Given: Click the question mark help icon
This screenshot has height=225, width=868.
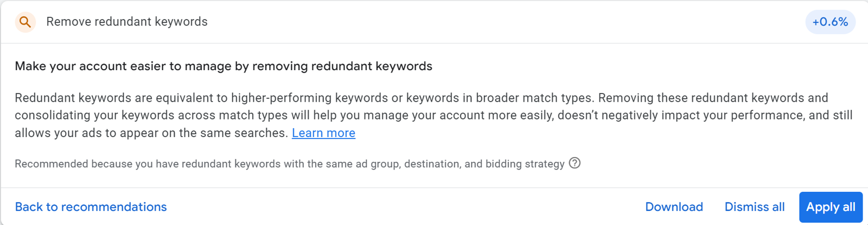Looking at the screenshot, I should point(575,163).
